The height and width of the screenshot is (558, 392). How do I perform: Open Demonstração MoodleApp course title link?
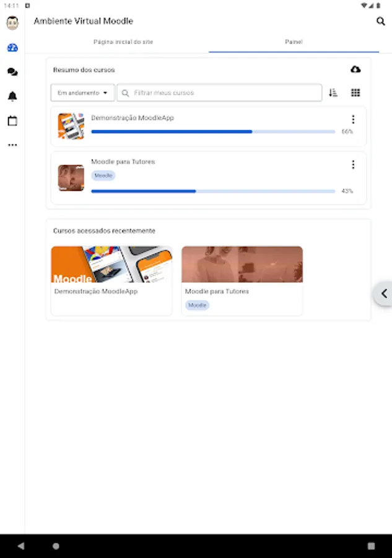pyautogui.click(x=132, y=118)
